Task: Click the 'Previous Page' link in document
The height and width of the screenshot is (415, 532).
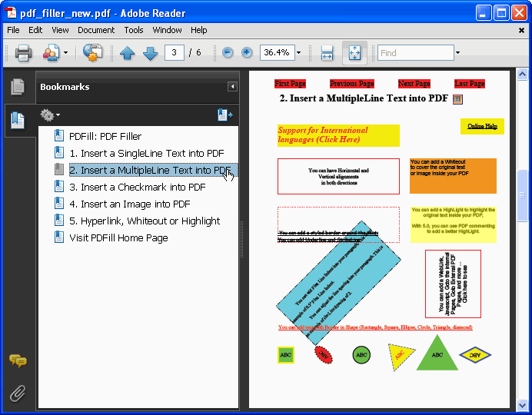Action: pyautogui.click(x=352, y=84)
